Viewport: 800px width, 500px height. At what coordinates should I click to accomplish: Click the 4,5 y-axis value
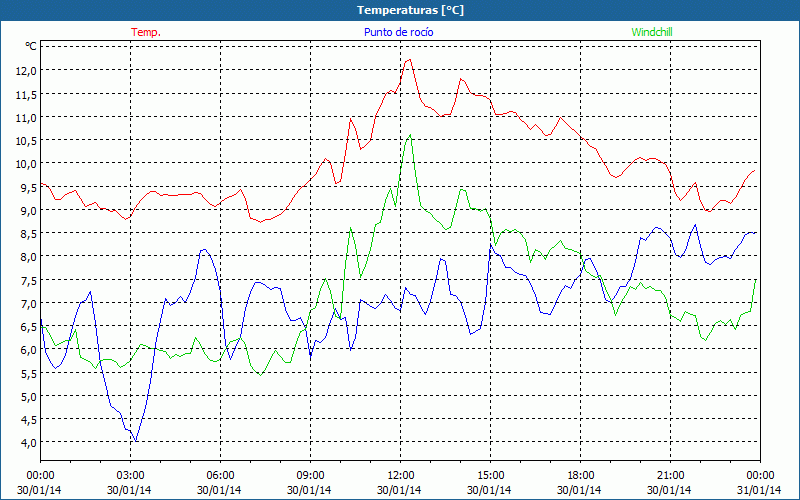[29, 419]
